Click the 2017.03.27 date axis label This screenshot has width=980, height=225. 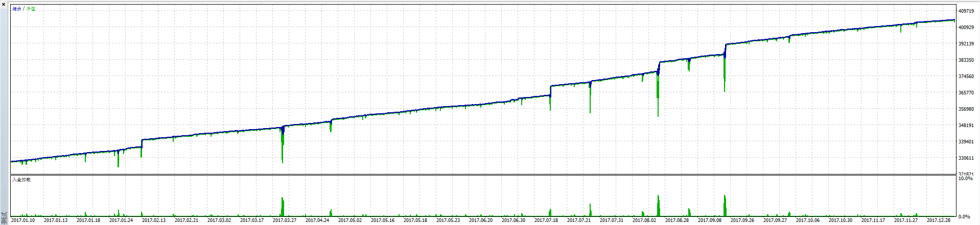pos(285,220)
